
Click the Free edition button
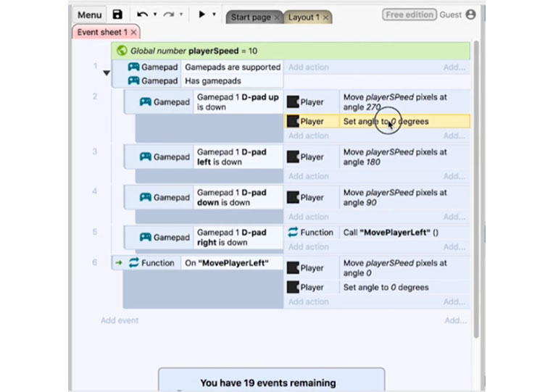(409, 14)
